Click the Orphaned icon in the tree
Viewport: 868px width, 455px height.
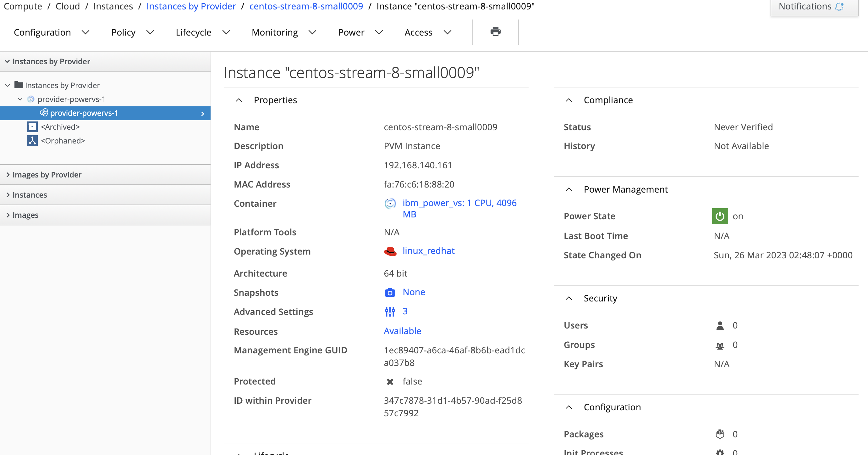point(32,140)
